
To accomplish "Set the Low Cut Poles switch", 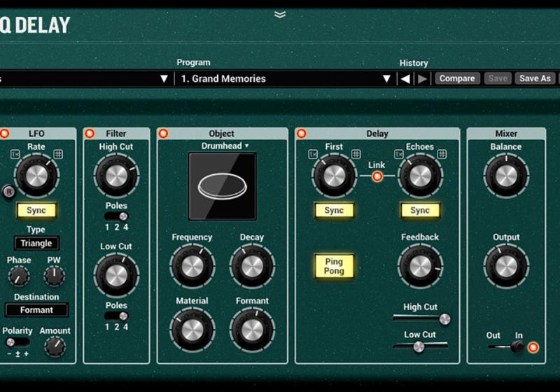I will [116, 316].
